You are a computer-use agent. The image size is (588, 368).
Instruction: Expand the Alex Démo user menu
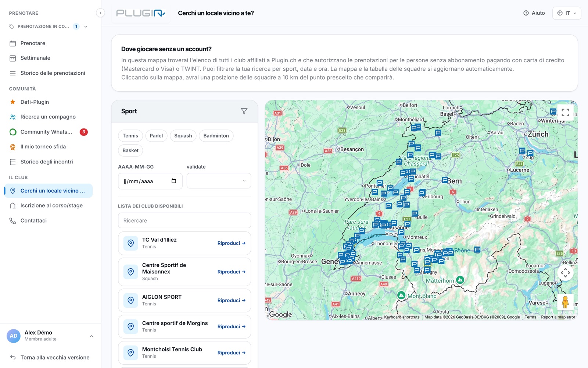coord(92,336)
